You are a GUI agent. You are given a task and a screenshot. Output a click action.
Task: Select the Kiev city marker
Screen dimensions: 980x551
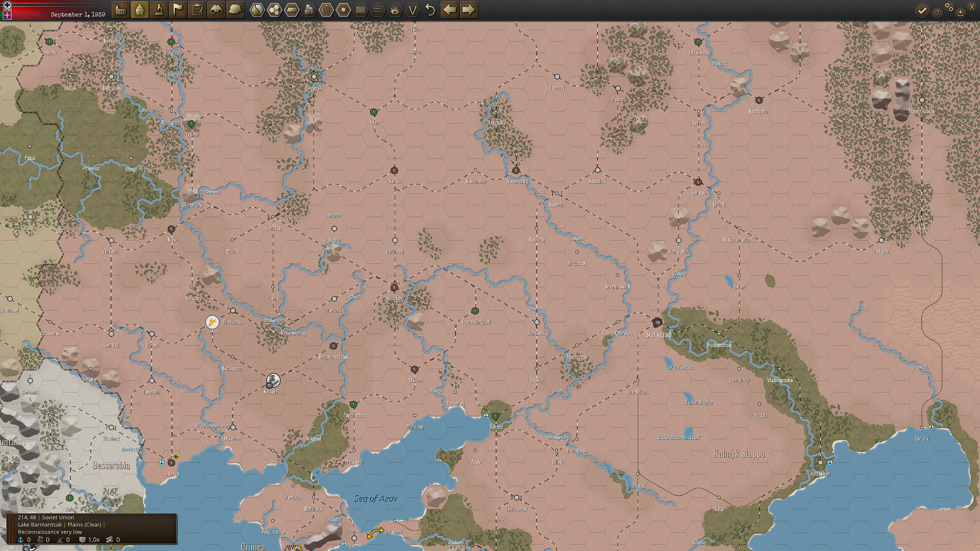coord(171,229)
